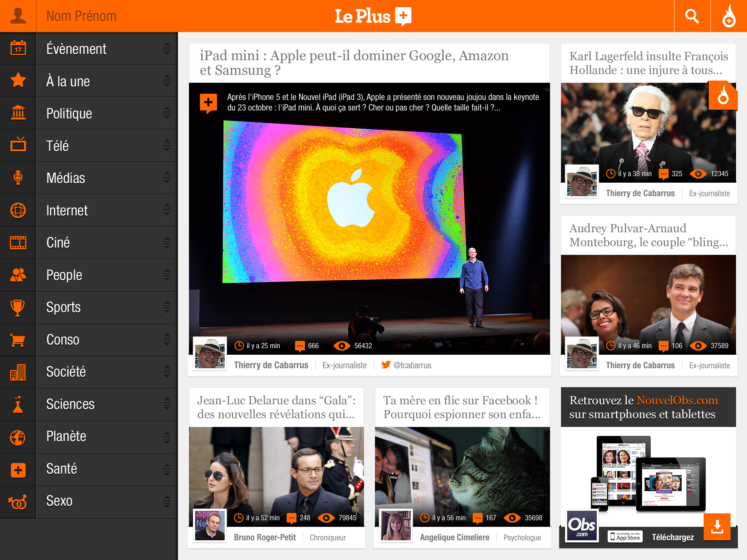This screenshot has width=747, height=560.
Task: Expand the Sciences row handle
Action: (x=167, y=404)
